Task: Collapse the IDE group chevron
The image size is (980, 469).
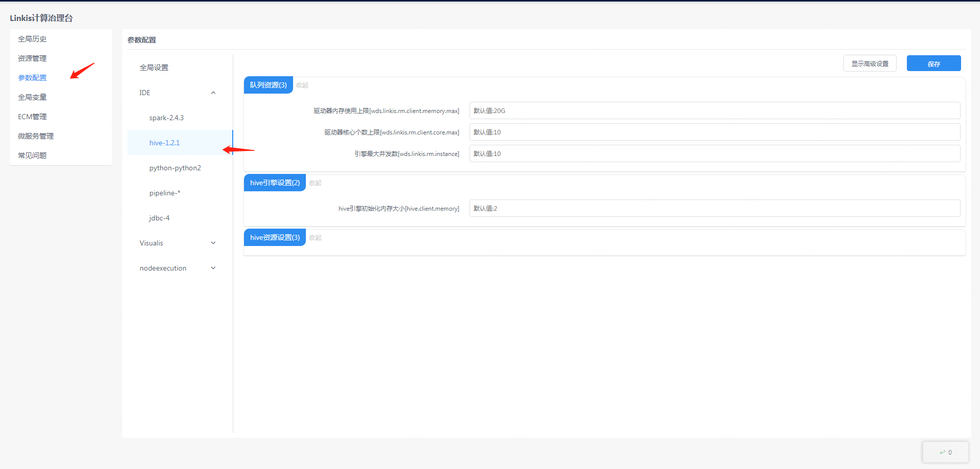Action: [213, 93]
